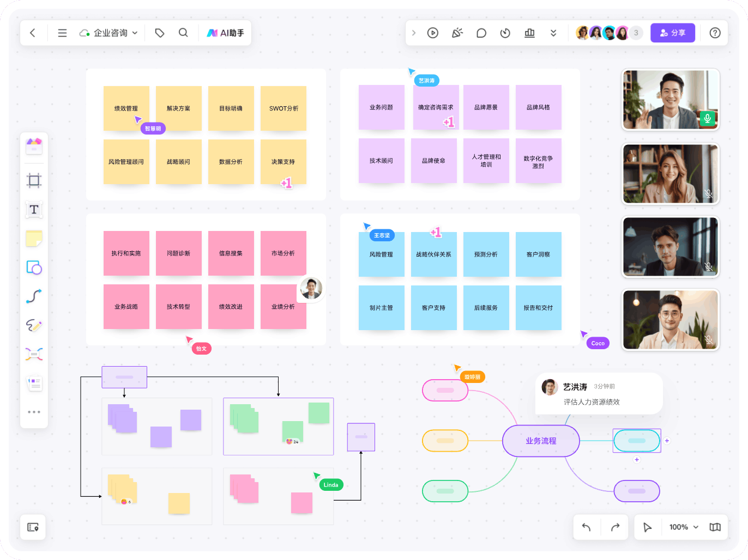Screen dimensions: 748x560
Task: Expand more options with double chevron
Action: coord(553,33)
